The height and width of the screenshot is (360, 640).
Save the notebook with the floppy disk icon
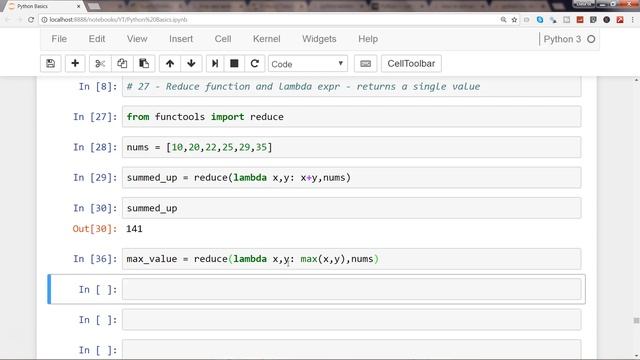[x=51, y=64]
